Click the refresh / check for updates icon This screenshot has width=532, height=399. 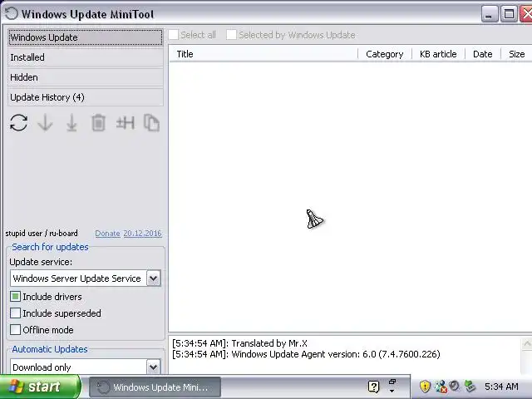[x=18, y=123]
